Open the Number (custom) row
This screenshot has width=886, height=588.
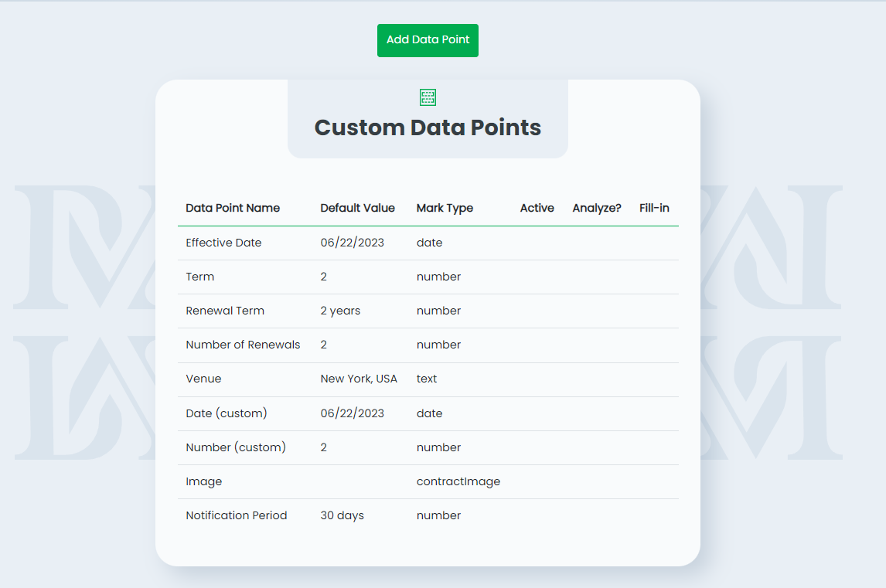point(236,447)
